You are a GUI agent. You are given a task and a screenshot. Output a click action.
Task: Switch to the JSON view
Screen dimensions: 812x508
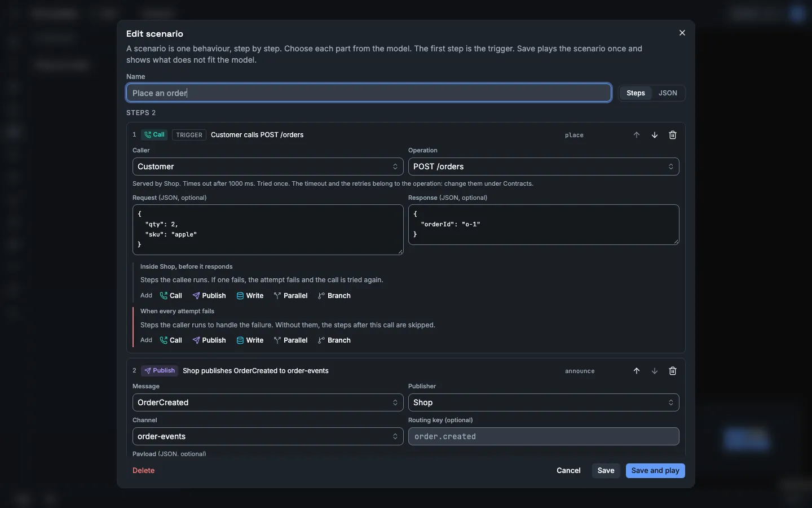click(668, 93)
